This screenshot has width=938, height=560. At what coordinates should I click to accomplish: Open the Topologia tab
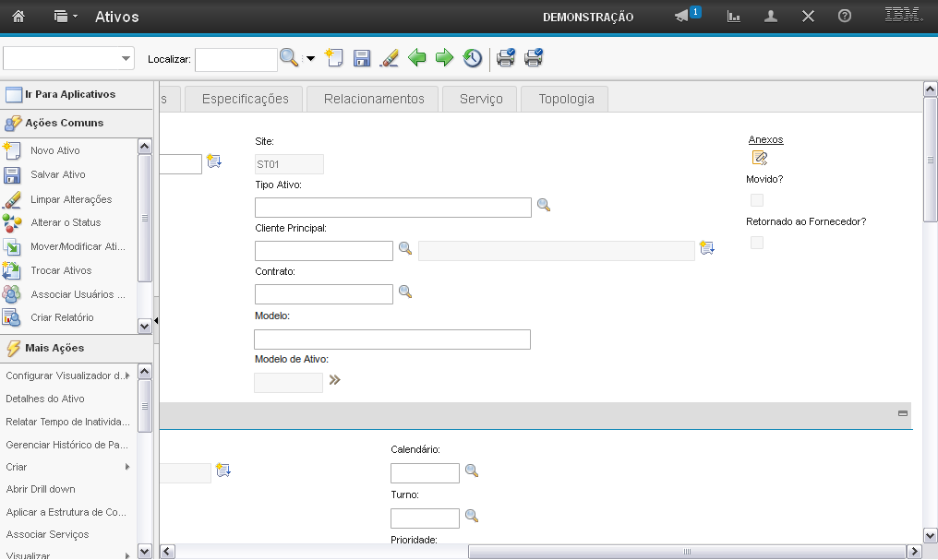566,99
